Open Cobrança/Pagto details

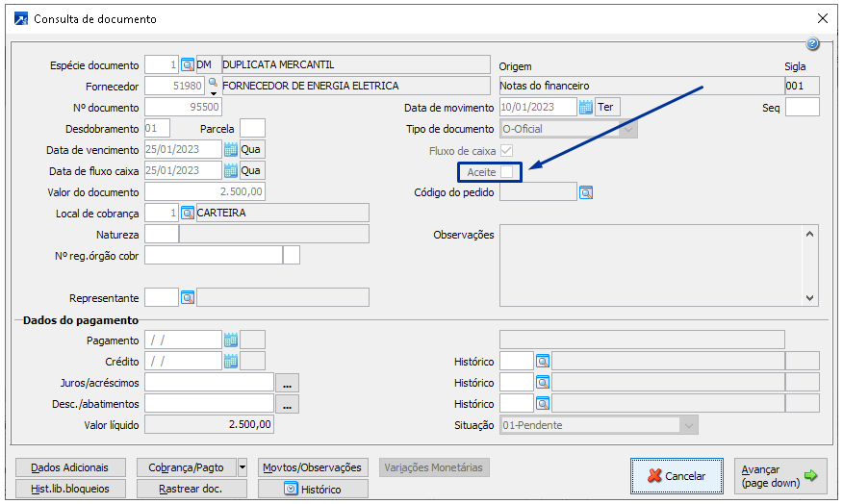[186, 467]
